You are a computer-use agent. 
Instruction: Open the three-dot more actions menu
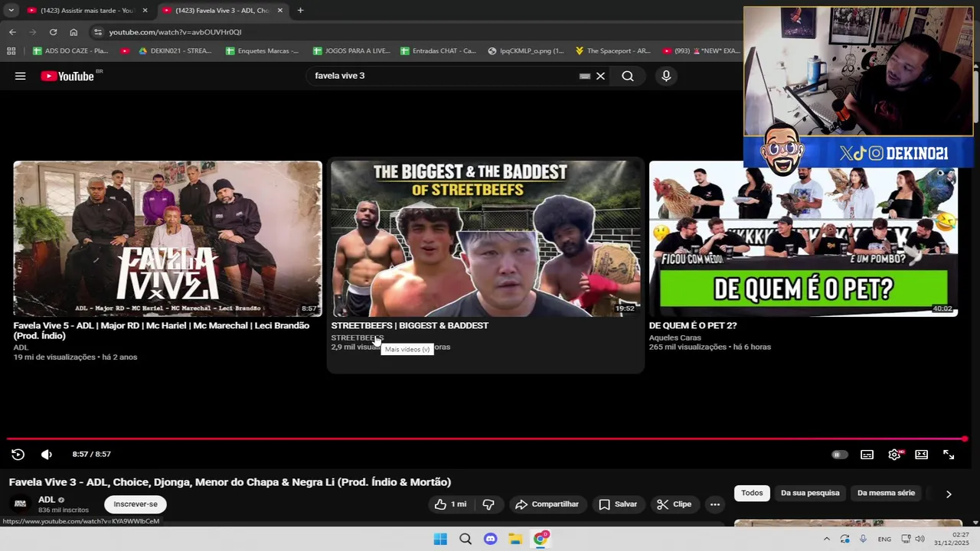point(715,504)
